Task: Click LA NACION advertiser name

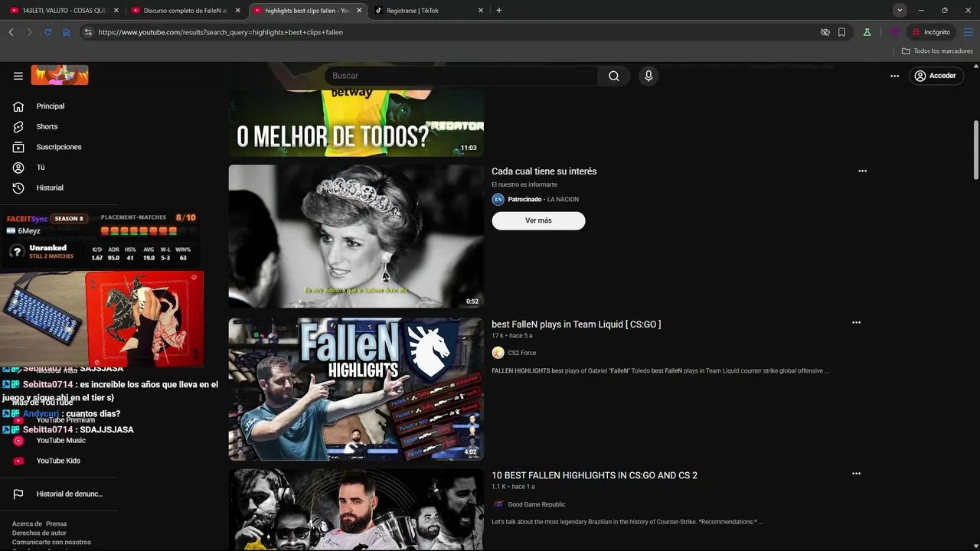Action: coord(563,200)
